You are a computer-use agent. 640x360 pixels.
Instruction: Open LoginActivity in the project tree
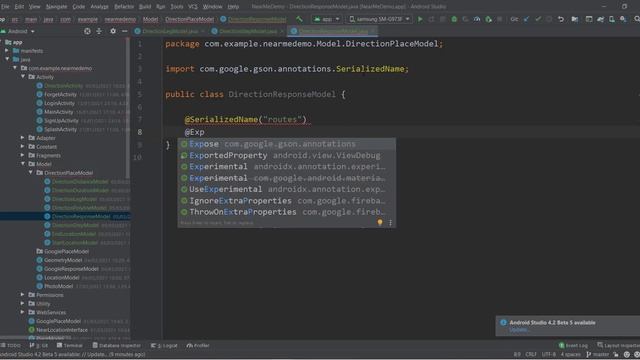59,103
